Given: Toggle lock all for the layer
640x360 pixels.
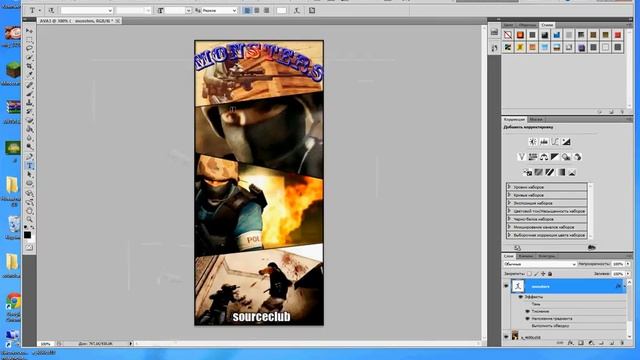Looking at the screenshot, I should tap(550, 274).
